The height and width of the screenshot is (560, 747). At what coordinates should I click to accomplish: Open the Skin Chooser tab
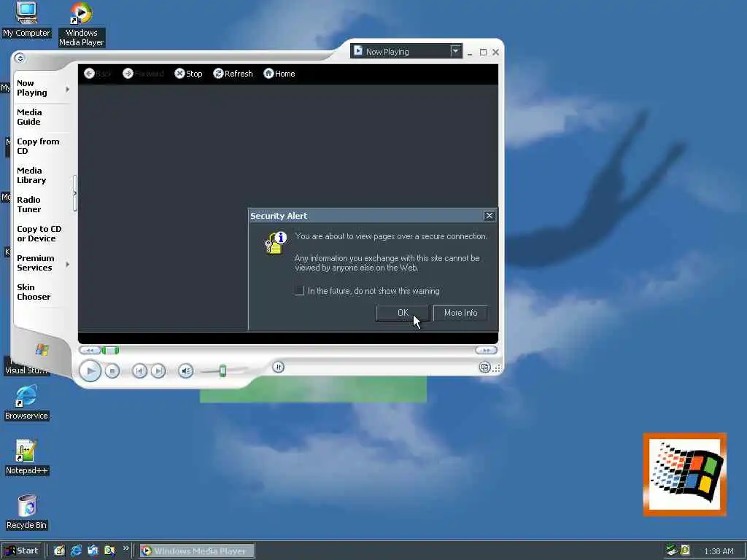(x=34, y=292)
